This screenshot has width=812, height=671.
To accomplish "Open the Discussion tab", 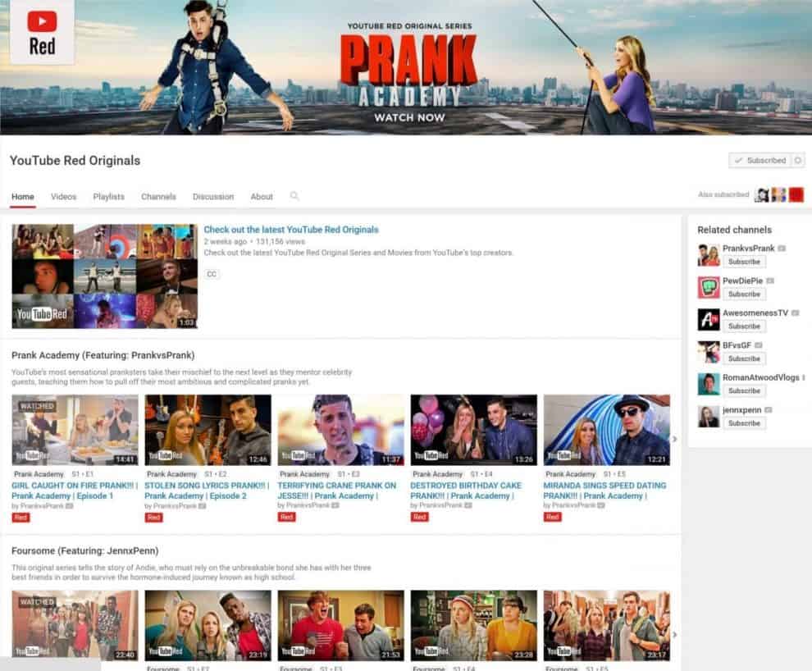I will (213, 197).
